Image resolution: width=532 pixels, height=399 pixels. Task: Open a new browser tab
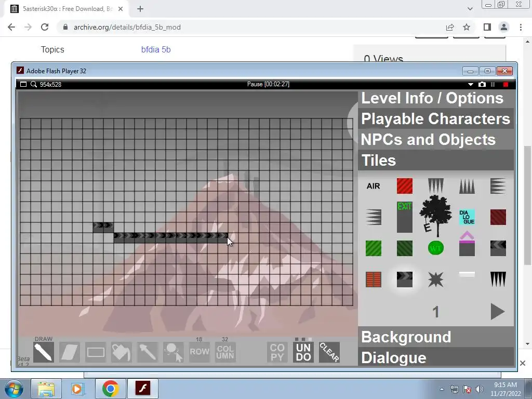click(x=140, y=9)
